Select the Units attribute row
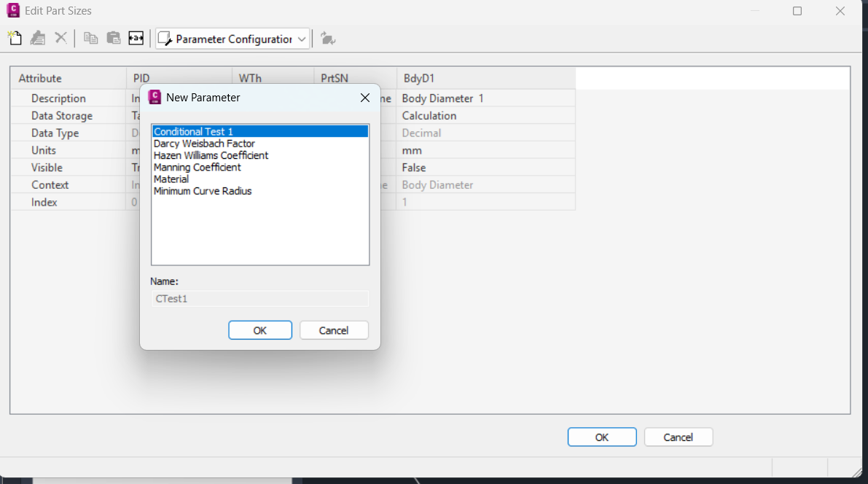The image size is (868, 484). [69, 150]
